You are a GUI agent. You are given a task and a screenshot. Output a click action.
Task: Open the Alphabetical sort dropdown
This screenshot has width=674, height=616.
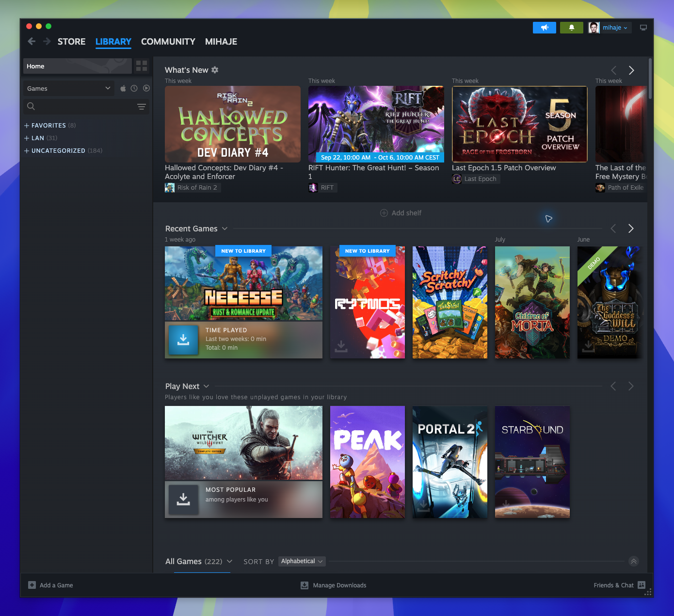click(x=302, y=561)
